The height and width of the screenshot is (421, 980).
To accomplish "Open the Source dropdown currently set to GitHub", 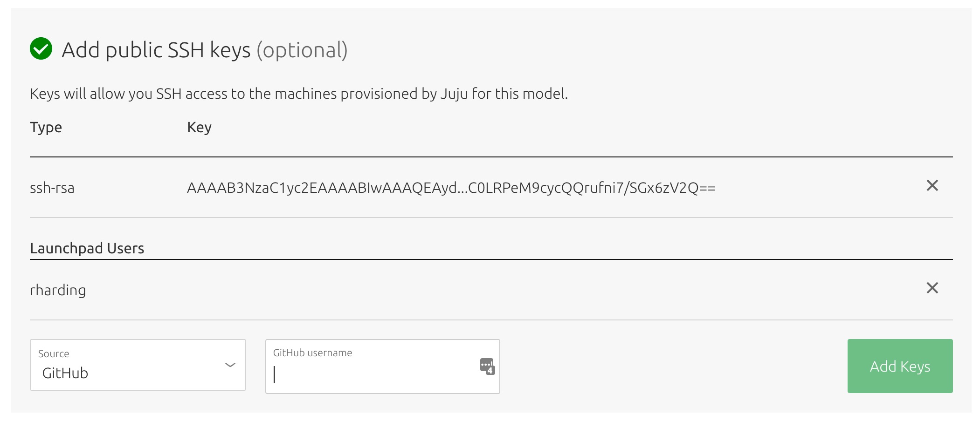I will (138, 366).
